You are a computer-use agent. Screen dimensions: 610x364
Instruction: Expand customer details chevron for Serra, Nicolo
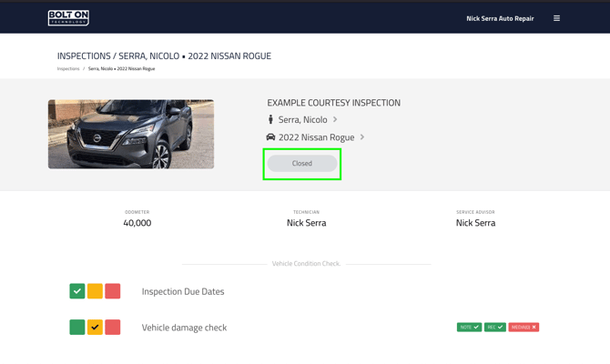click(335, 119)
